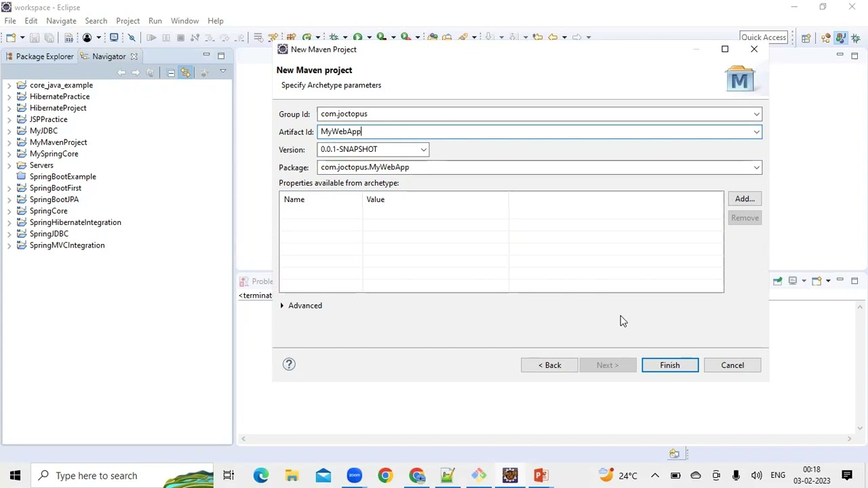This screenshot has width=868, height=488.
Task: Click the Debug bug toolbar icon
Action: pyautogui.click(x=334, y=37)
